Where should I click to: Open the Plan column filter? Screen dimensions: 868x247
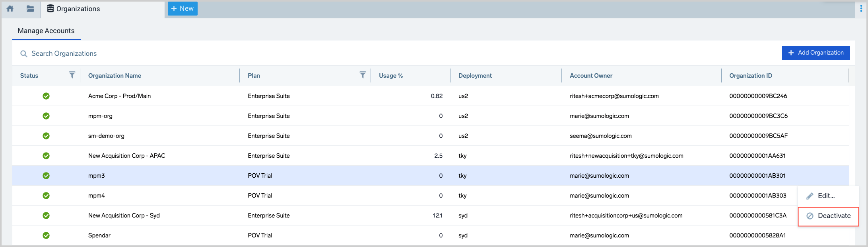point(363,75)
